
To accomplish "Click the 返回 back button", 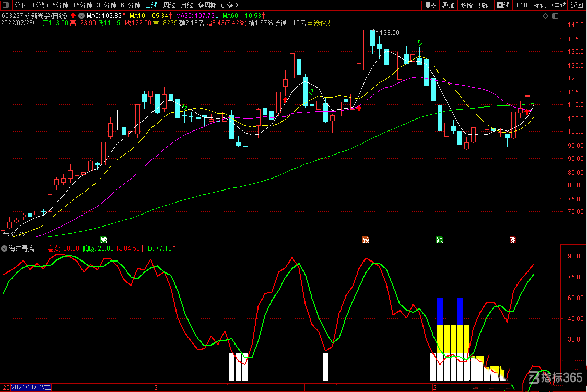I will click(577, 5).
